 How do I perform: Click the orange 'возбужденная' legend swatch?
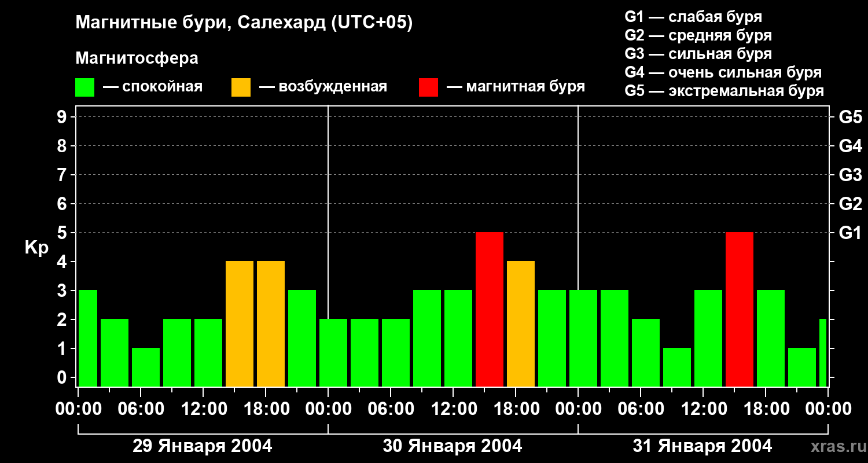241,87
